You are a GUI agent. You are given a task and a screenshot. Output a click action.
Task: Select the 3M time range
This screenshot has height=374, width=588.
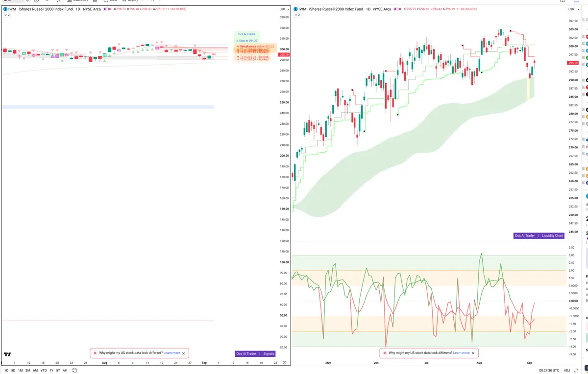28,371
